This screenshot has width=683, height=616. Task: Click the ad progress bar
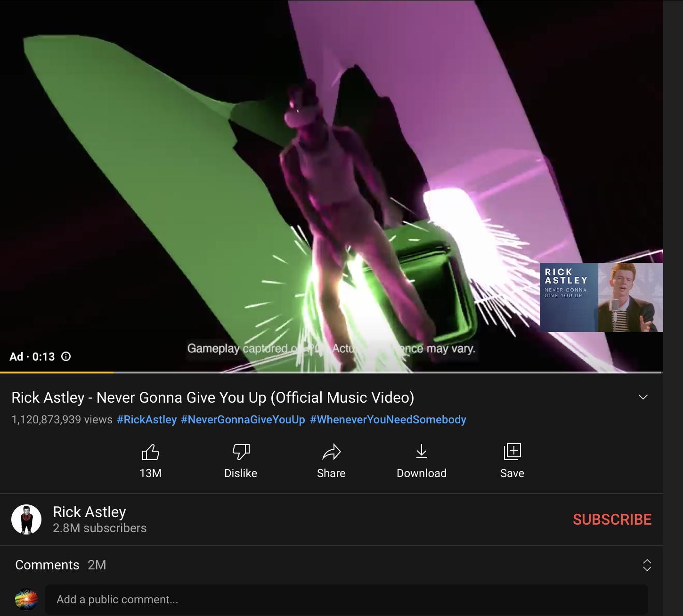click(x=332, y=373)
